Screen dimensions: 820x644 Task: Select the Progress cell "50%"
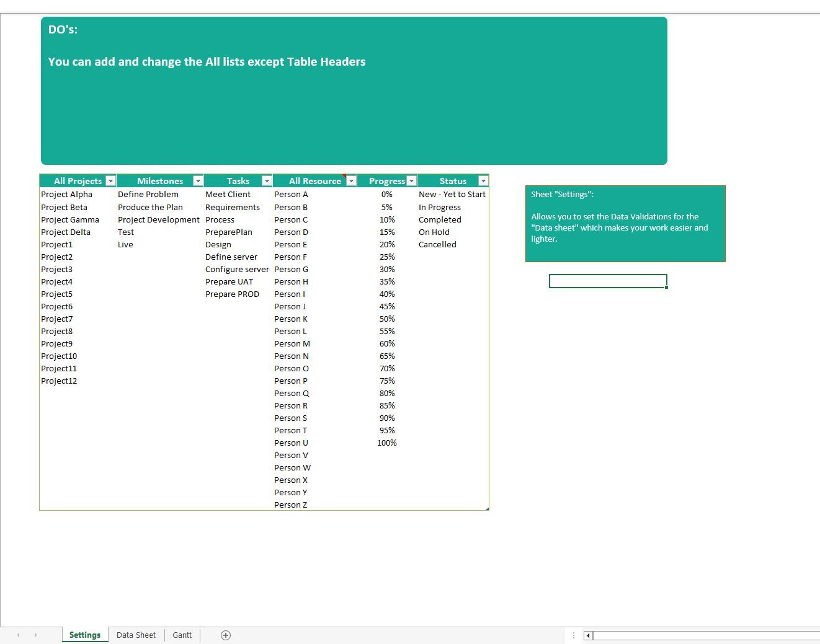click(387, 319)
